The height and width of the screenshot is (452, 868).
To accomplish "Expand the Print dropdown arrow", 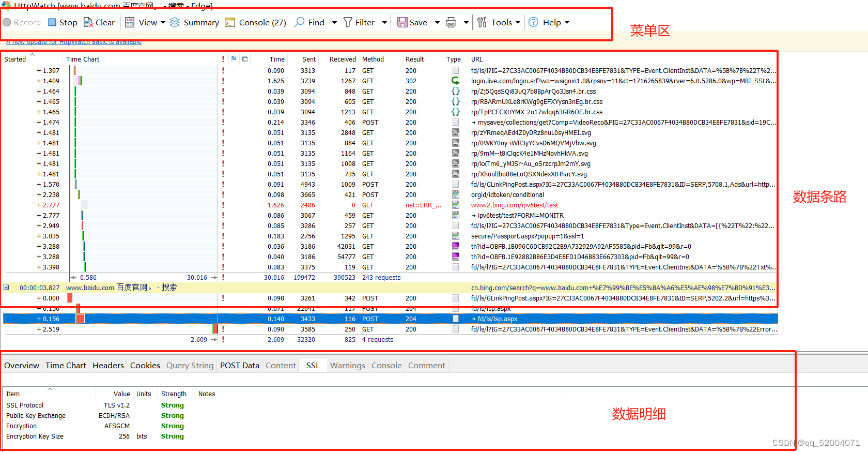I will pyautogui.click(x=466, y=23).
